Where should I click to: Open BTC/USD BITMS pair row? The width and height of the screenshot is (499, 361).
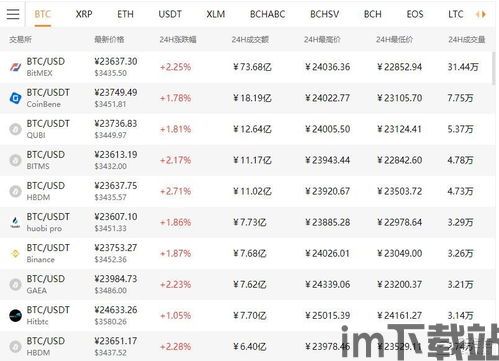(246, 160)
